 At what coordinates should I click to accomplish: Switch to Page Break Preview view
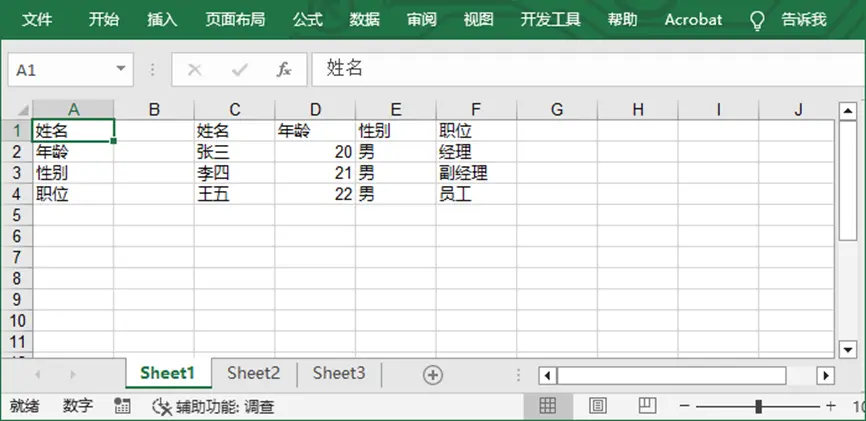point(647,406)
